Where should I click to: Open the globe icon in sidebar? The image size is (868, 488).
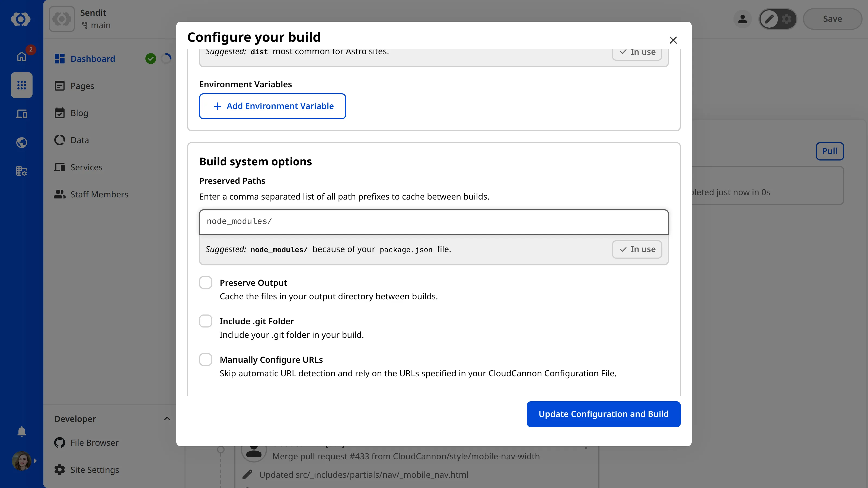(21, 142)
